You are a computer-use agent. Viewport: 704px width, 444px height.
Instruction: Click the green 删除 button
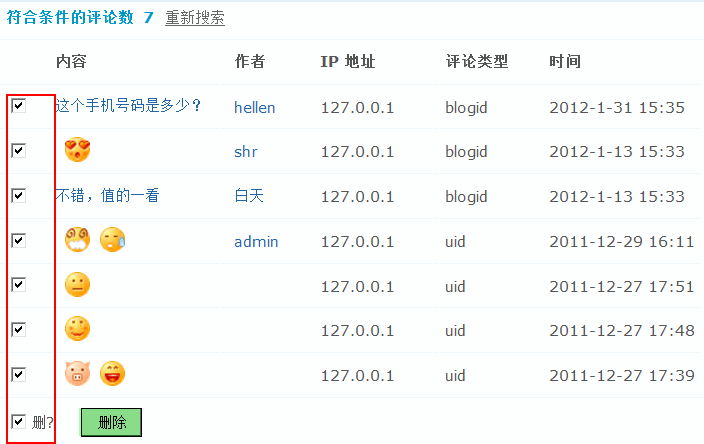[x=111, y=422]
